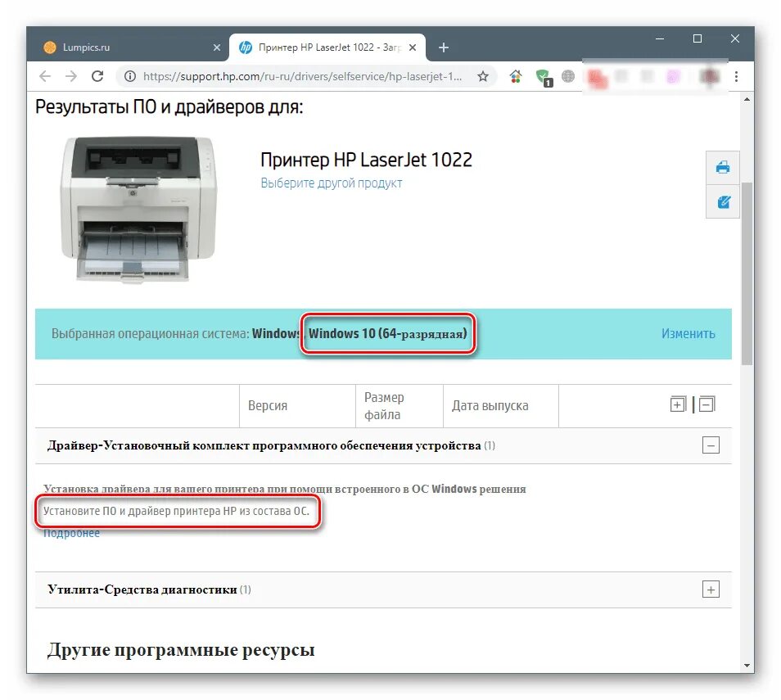Maximize the browser window

pos(697,38)
